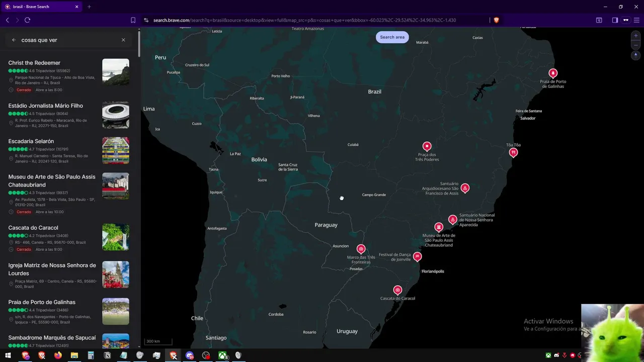Click the private window glasses icon
This screenshot has width=644, height=362.
tap(626, 20)
